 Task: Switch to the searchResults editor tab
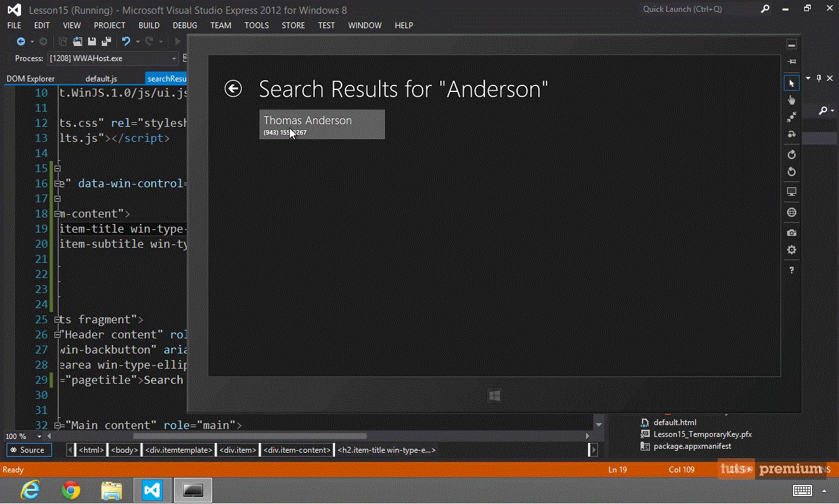click(x=168, y=79)
